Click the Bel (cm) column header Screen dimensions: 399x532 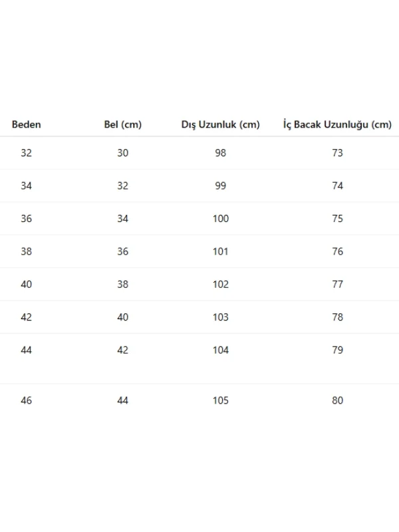point(123,124)
